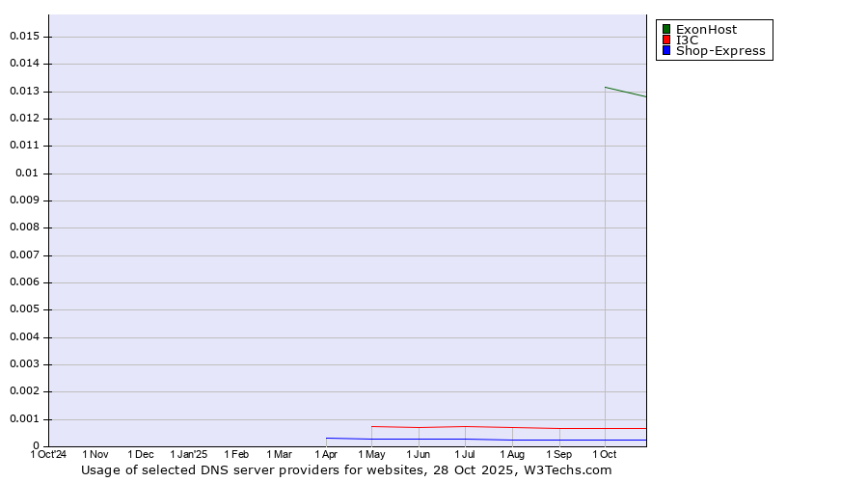Click the red I3C legend swatch

[665, 40]
